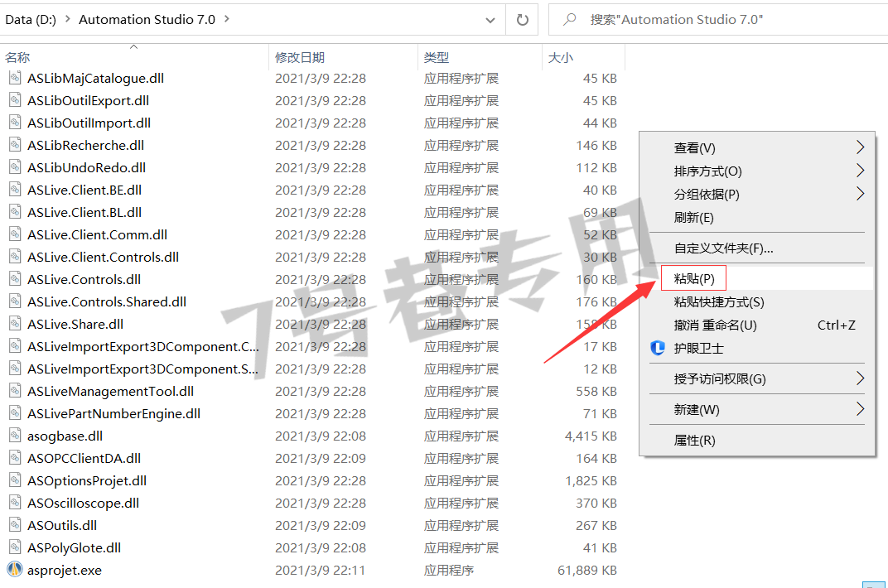Click the ASLive.Client.Controls.dll file icon

[15, 257]
